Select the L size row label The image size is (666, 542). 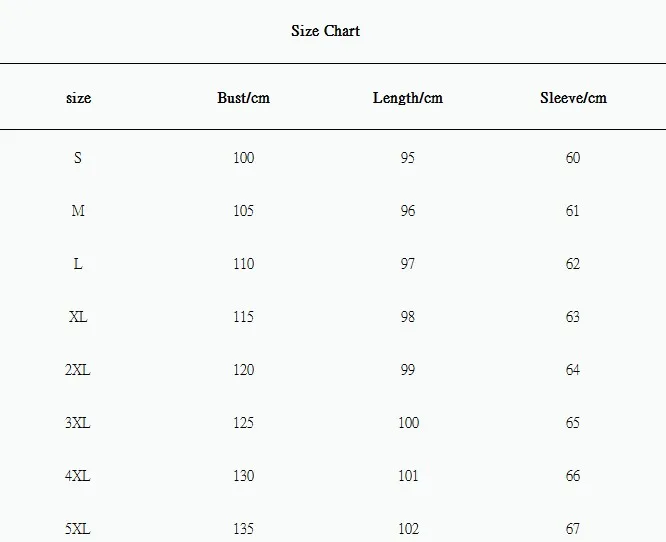pyautogui.click(x=78, y=264)
